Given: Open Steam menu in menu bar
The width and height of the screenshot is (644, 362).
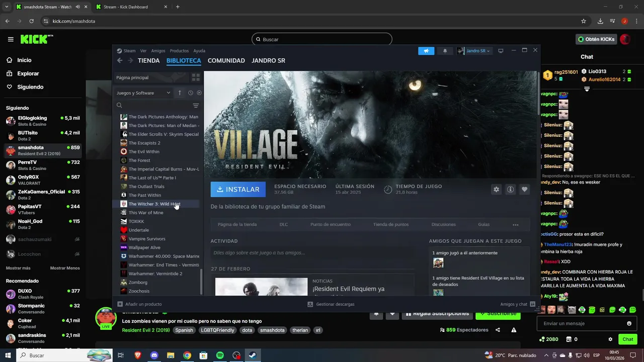Looking at the screenshot, I should coord(130,51).
